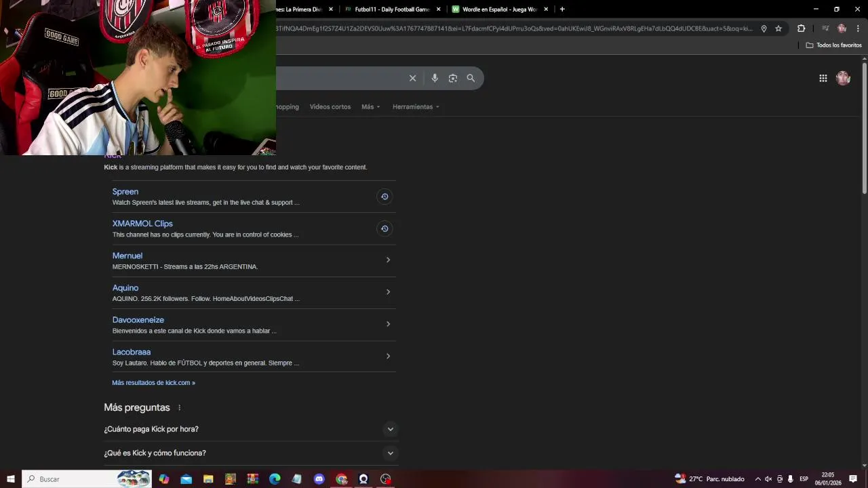
Task: Show hidden system tray icons
Action: point(757,479)
